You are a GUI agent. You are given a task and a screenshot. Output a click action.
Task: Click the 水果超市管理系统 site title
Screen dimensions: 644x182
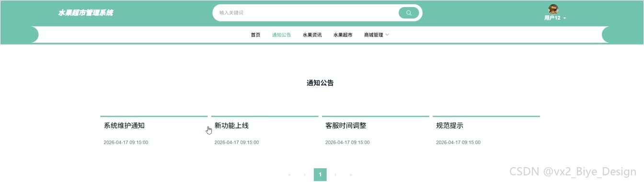(86, 13)
